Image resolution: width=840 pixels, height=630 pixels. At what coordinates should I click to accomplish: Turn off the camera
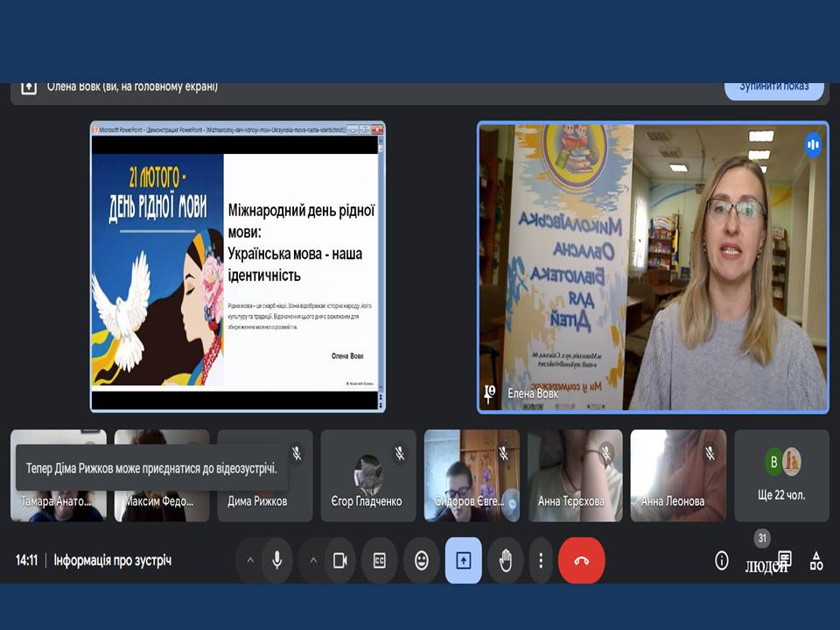[x=339, y=561]
